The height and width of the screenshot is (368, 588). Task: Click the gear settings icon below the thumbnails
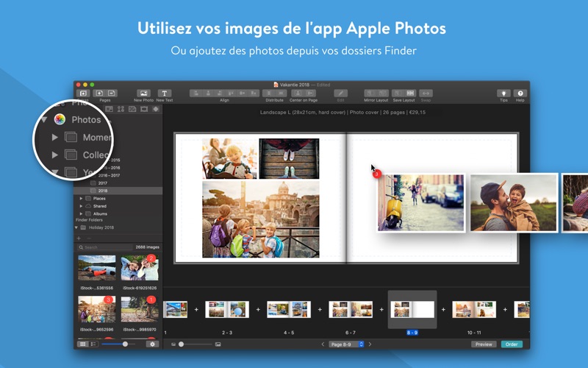coord(152,344)
